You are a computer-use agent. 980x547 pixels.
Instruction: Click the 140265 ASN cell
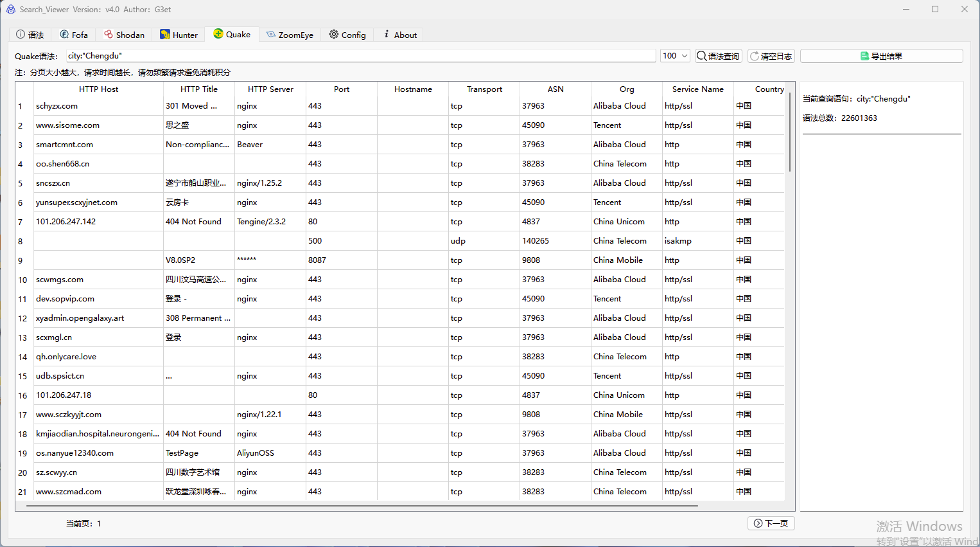(x=556, y=241)
